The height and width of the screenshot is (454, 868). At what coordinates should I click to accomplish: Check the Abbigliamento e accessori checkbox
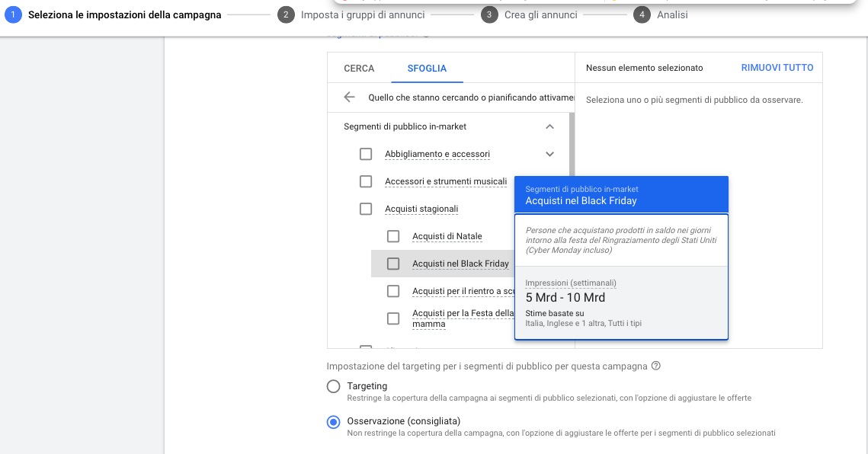tap(366, 154)
